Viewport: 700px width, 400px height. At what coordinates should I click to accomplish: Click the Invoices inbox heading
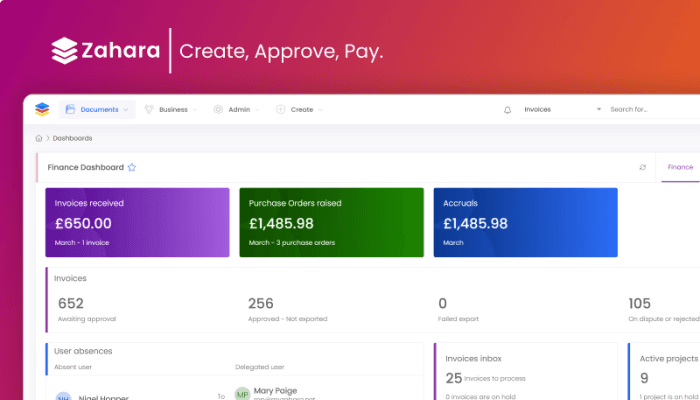[473, 358]
